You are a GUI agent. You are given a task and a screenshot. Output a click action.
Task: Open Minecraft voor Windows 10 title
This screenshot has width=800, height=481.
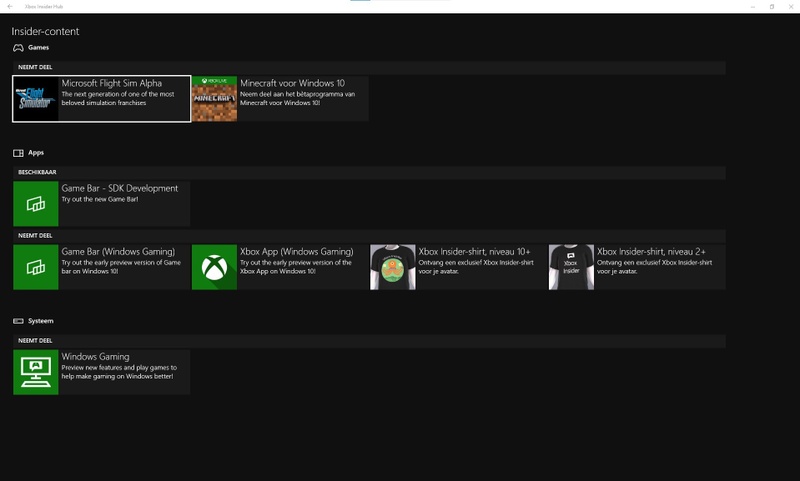tap(292, 83)
